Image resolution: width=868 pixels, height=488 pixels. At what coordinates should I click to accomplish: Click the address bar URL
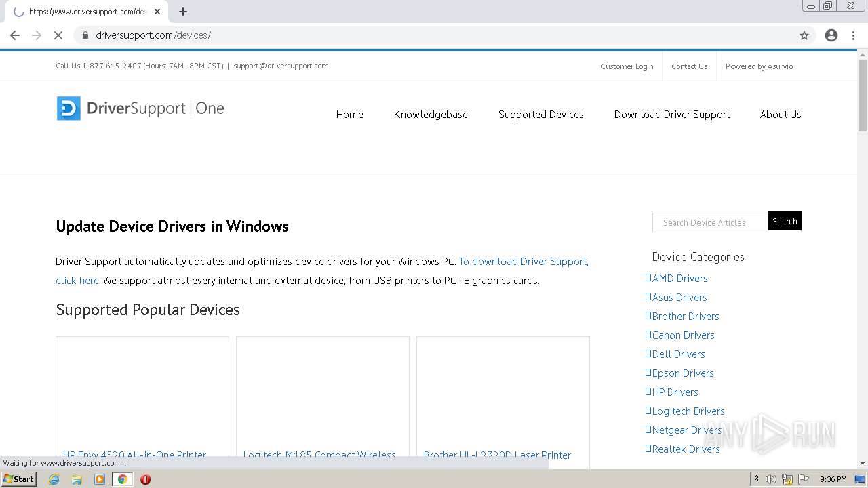pos(153,35)
